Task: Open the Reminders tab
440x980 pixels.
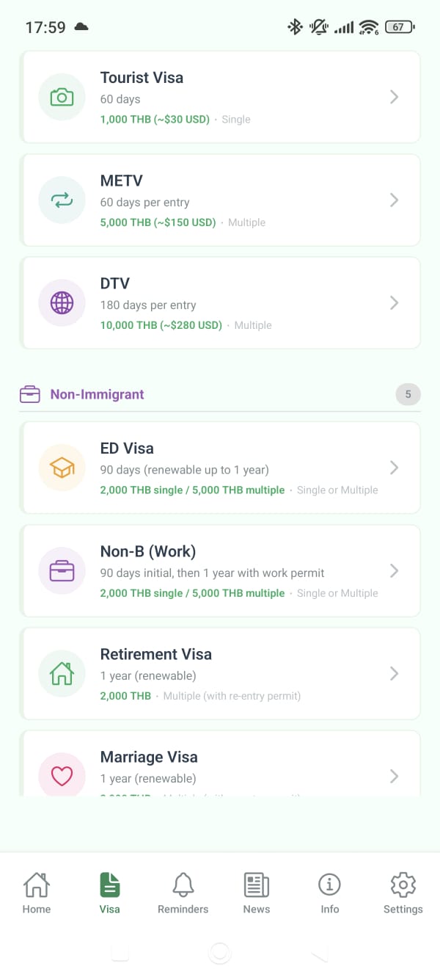Action: click(183, 893)
